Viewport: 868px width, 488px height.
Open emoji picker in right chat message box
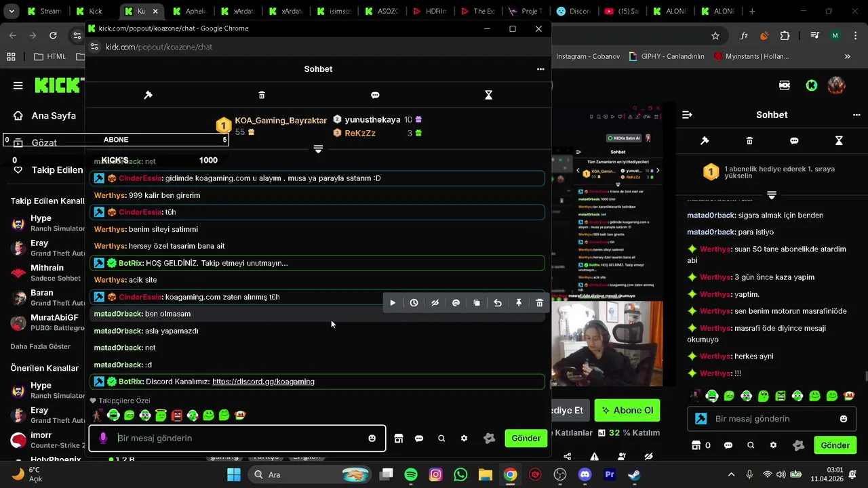pos(844,419)
